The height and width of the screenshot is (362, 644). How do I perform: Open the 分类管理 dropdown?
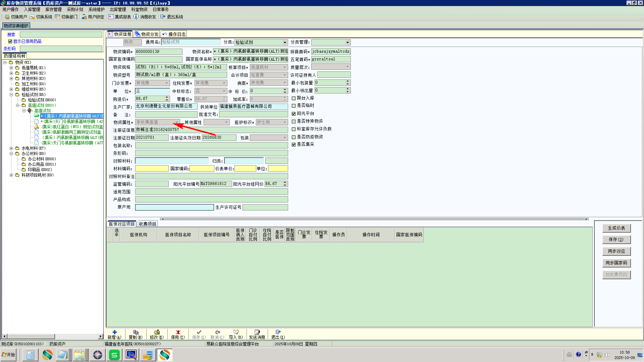coord(347,43)
